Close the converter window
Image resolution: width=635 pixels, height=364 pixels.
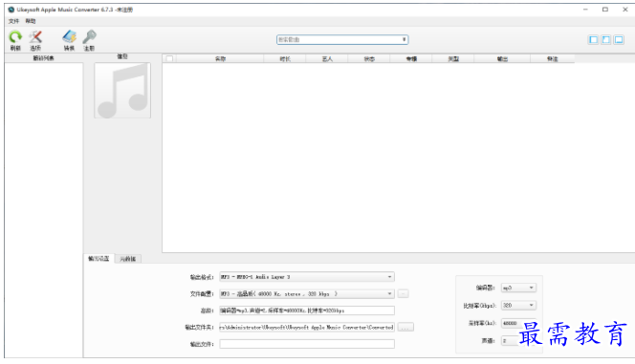coord(624,10)
